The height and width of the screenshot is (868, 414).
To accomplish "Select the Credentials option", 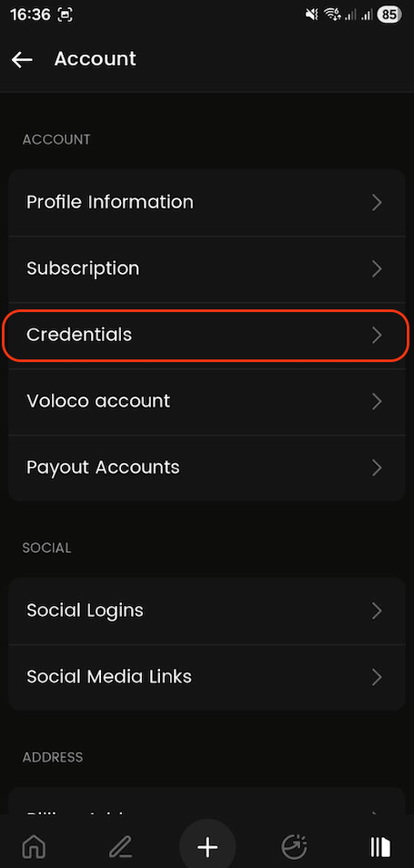I will point(207,335).
